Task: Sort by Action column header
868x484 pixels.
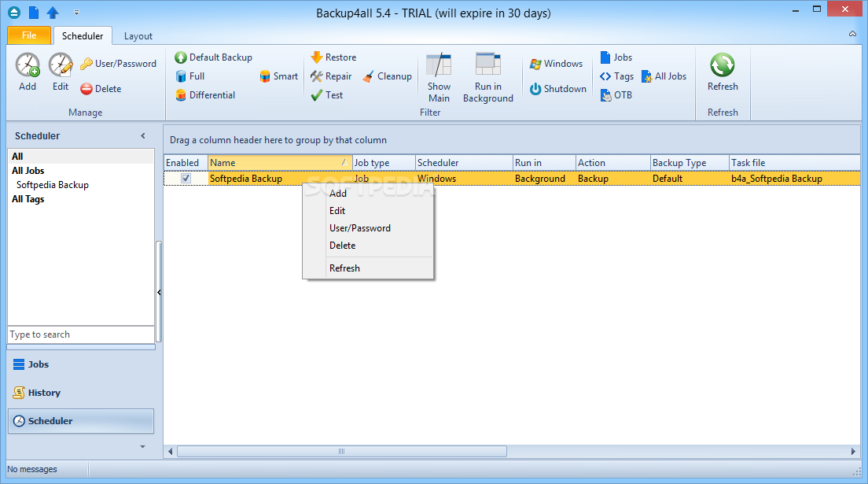Action: tap(612, 162)
